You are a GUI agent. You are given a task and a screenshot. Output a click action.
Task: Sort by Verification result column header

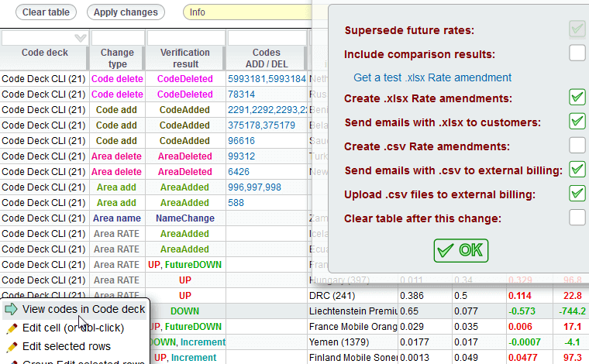click(185, 58)
